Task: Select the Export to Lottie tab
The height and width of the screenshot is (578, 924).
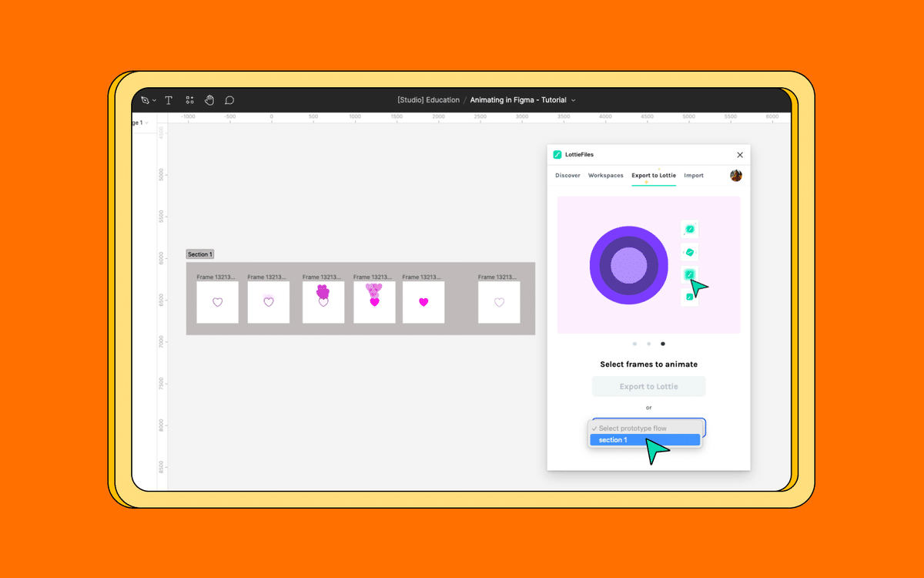Action: pyautogui.click(x=654, y=176)
